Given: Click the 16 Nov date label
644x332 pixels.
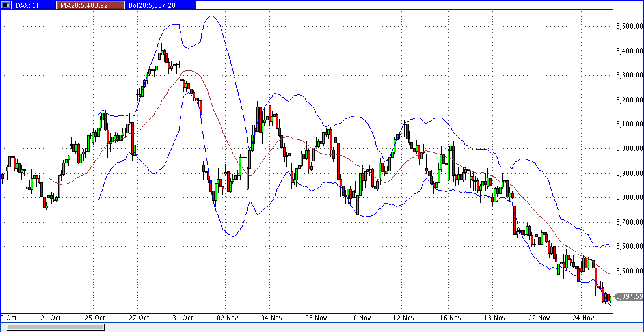Looking at the screenshot, I should 449,318.
